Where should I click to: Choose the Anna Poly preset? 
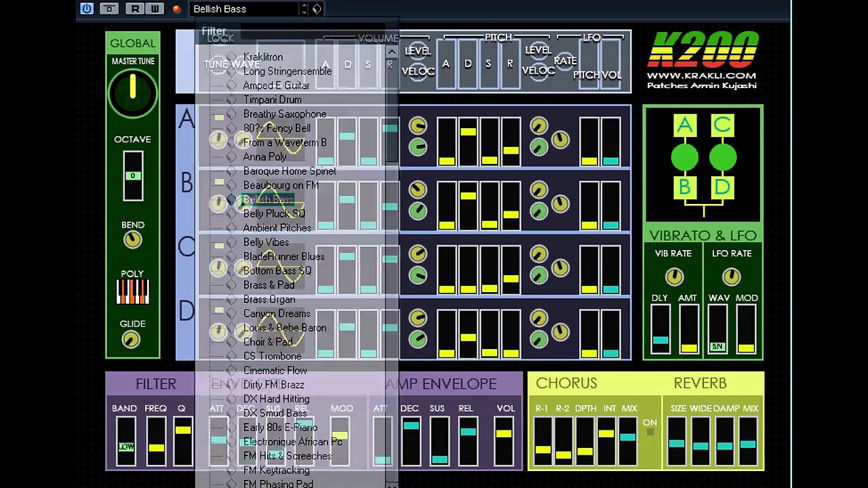(x=265, y=157)
